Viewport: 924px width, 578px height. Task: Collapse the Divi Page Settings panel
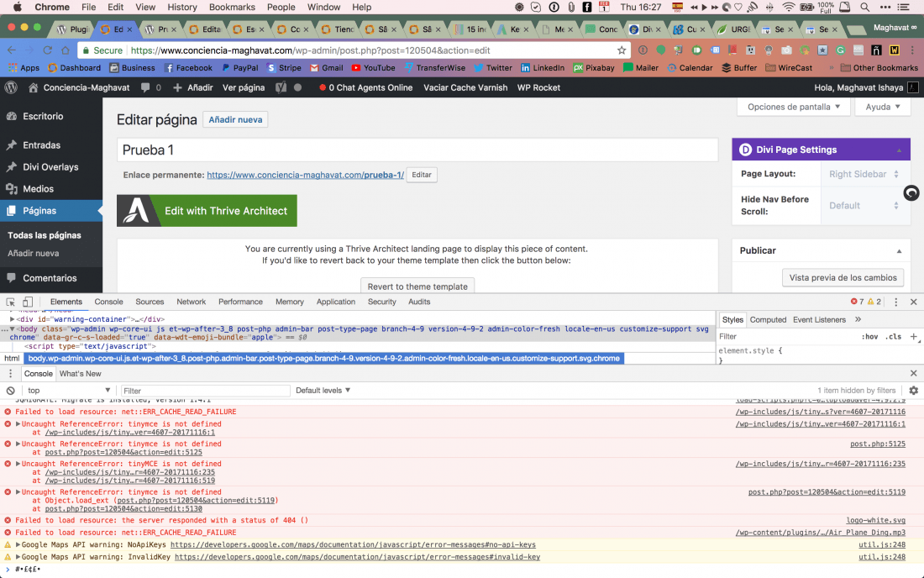[899, 150]
